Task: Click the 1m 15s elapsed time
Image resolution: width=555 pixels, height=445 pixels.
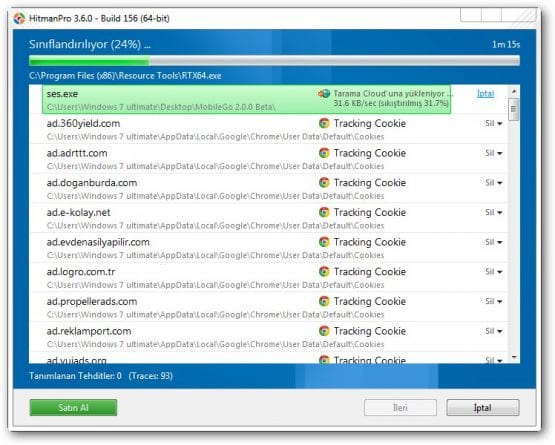Action: coord(506,45)
